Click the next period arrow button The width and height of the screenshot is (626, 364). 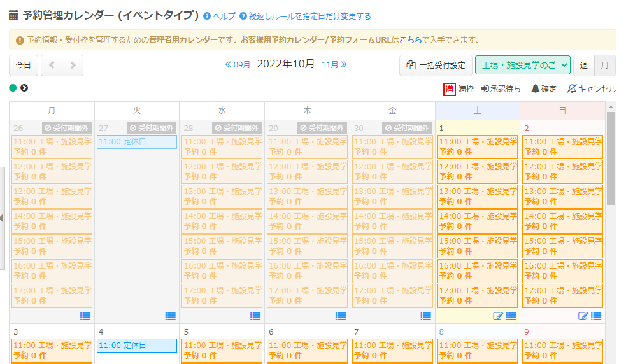coord(73,65)
